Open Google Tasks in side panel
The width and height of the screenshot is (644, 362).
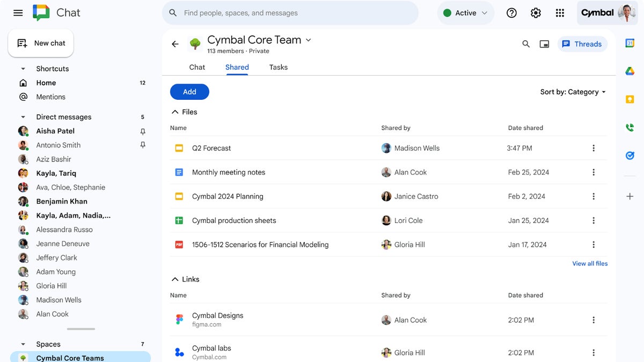630,156
